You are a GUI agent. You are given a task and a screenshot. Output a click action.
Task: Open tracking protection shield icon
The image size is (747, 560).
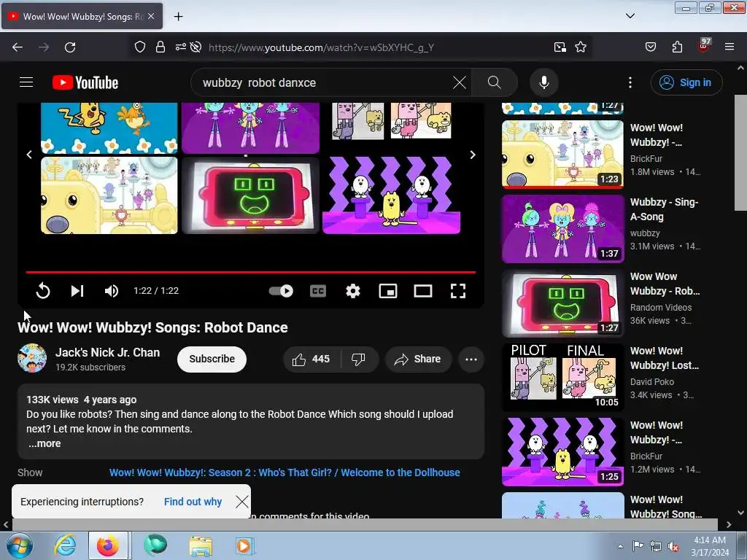139,47
